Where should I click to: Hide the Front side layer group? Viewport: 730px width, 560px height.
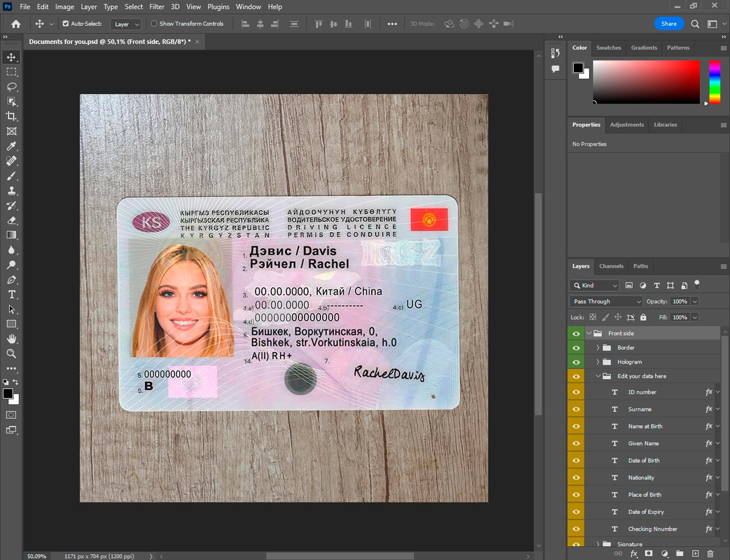(576, 333)
